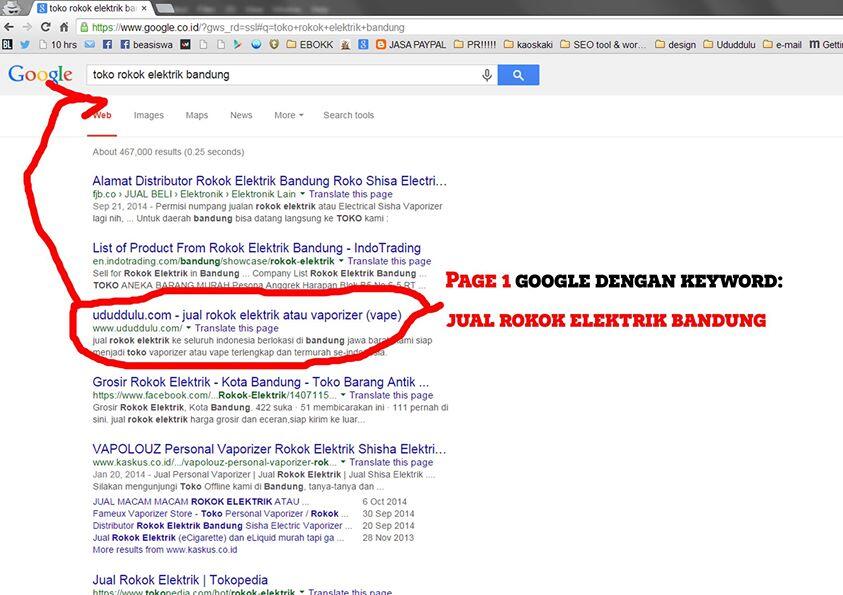843x595 pixels.
Task: Open the envelope mail bookmark
Action: point(90,45)
